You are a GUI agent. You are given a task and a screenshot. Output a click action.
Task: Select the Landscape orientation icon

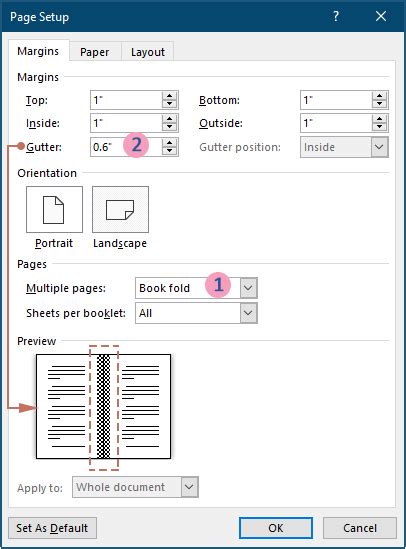120,209
